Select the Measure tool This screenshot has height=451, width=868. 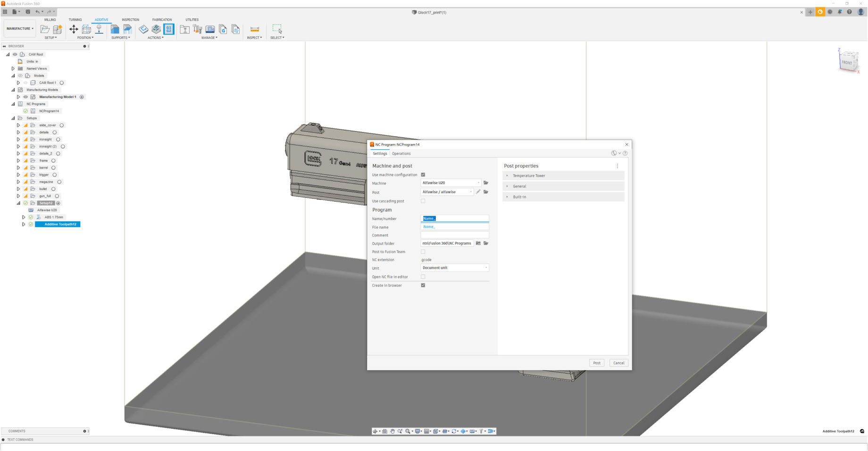click(x=254, y=29)
